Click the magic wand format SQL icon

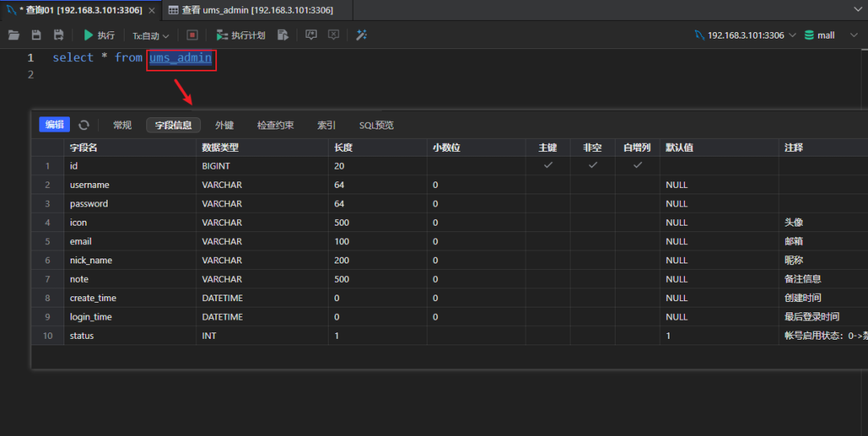coord(362,35)
